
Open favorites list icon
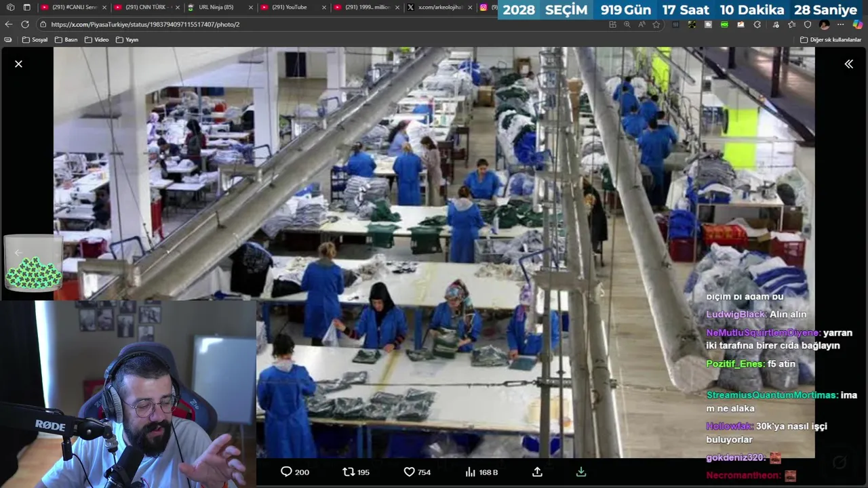pos(791,24)
